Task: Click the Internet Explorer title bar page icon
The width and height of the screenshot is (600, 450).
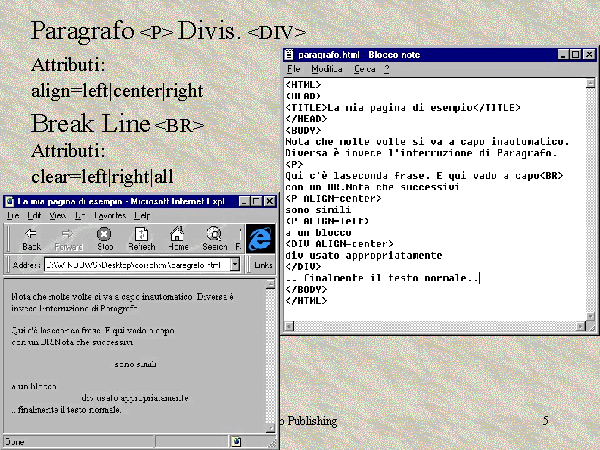Action: [x=10, y=201]
